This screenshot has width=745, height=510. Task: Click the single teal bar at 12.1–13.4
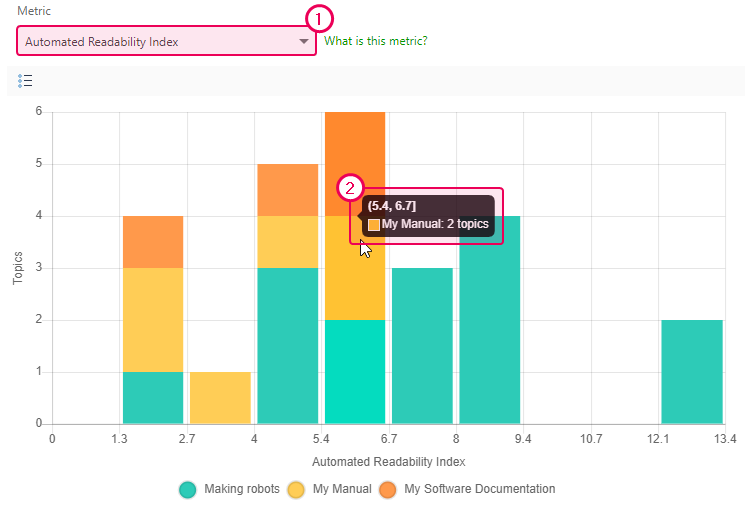[x=692, y=372]
